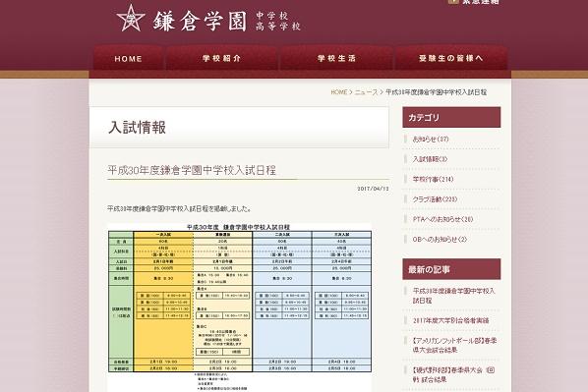Open the アメリカンフットボール部 spring tournament article
The width and height of the screenshot is (588, 392).
pos(454,346)
